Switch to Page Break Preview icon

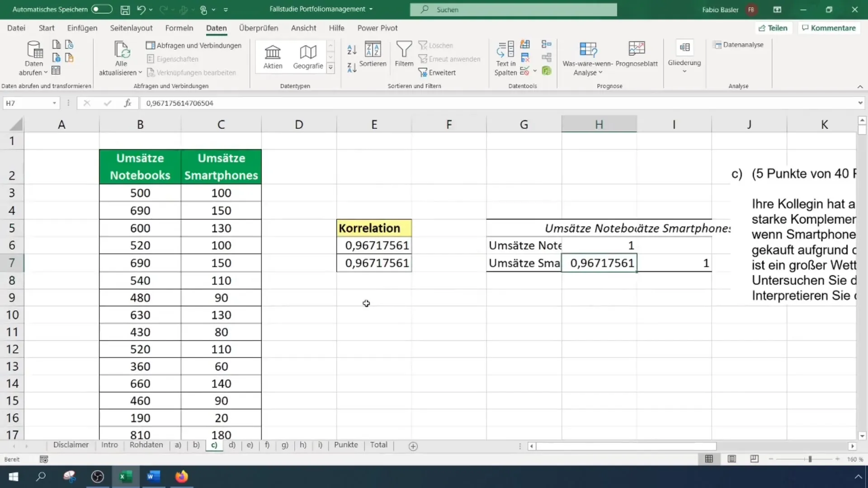pos(754,459)
